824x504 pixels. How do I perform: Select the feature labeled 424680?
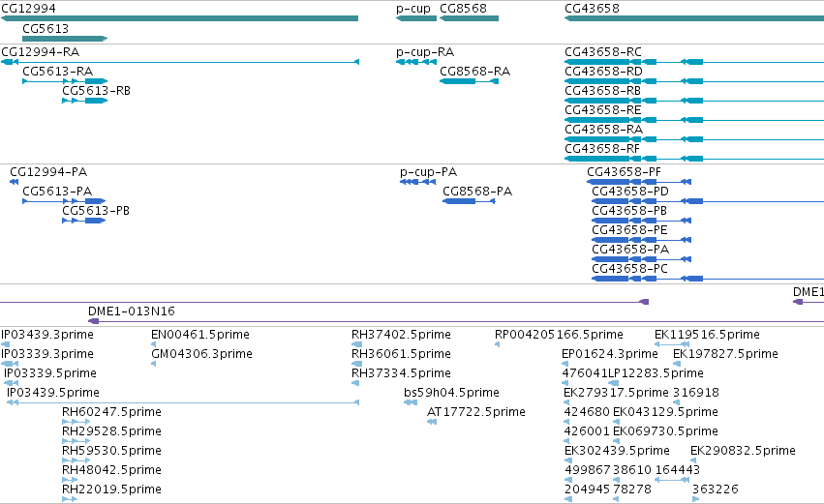coord(587,413)
